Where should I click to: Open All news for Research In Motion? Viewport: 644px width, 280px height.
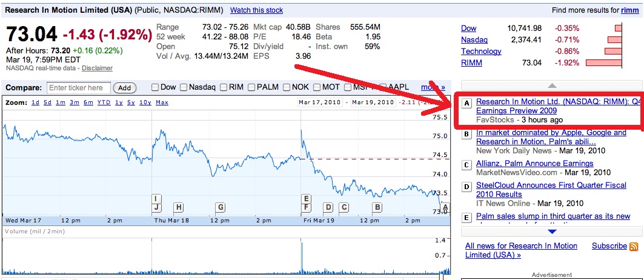[x=521, y=250]
